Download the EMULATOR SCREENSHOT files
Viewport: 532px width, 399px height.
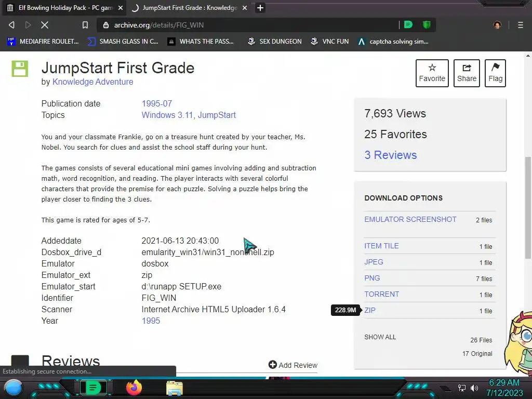pyautogui.click(x=410, y=220)
